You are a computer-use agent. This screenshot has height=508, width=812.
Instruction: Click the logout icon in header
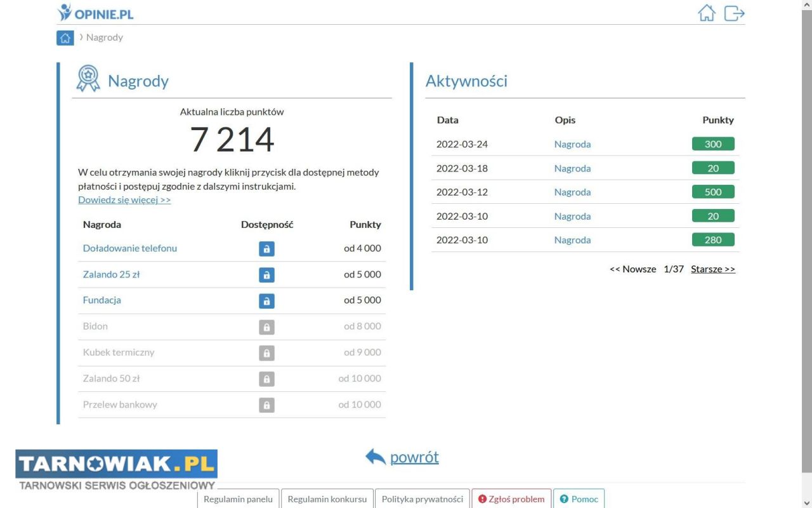[734, 13]
